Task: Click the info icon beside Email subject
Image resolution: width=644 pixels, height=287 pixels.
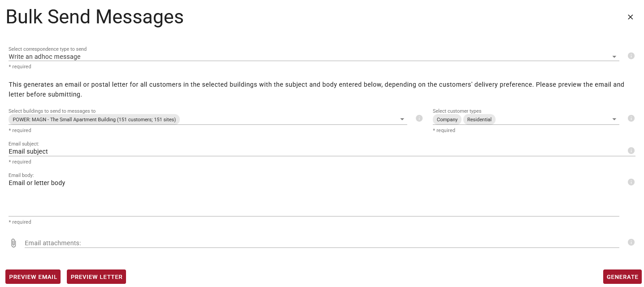Action: [x=631, y=151]
